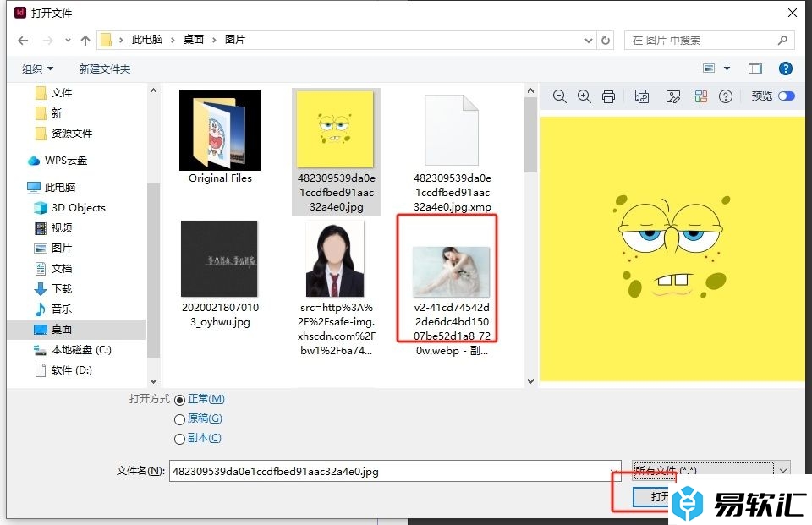
Task: Open 图片 library in the sidebar
Action: coord(52,248)
